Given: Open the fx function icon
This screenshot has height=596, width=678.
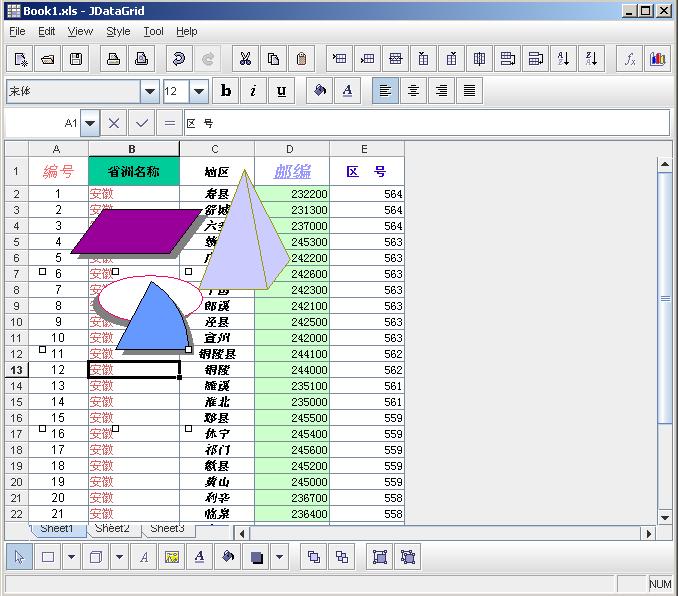Looking at the screenshot, I should (x=629, y=59).
